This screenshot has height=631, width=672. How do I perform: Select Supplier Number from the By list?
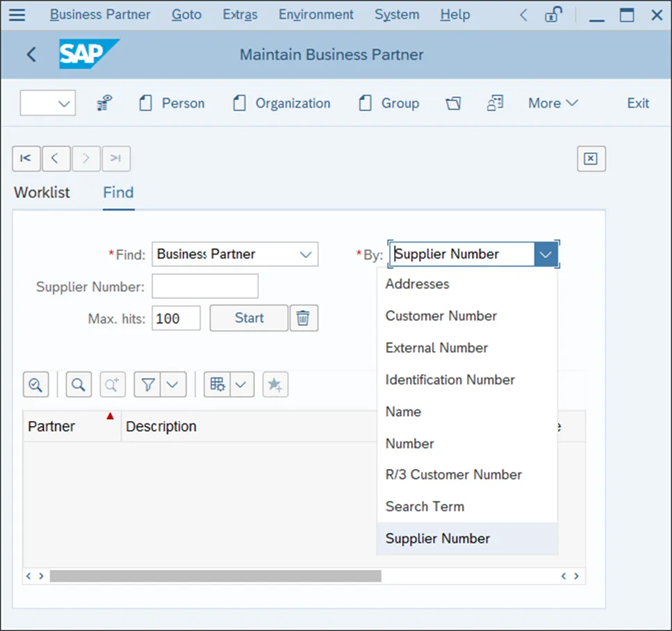[467, 539]
